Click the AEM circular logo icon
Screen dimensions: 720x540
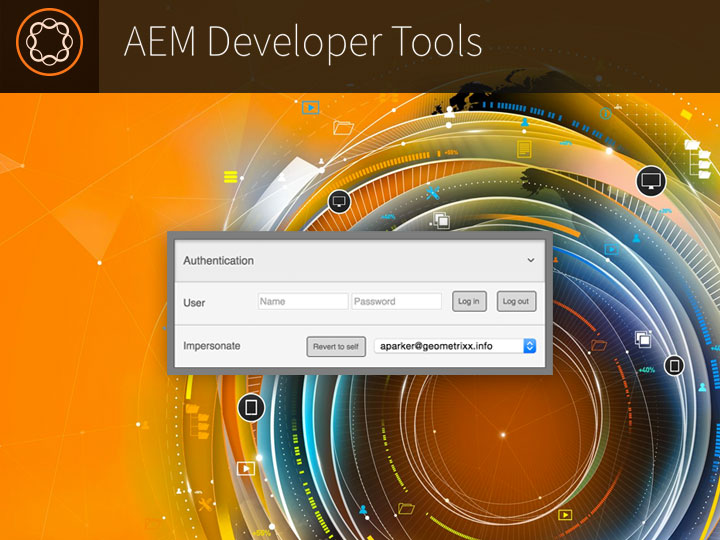[x=50, y=42]
